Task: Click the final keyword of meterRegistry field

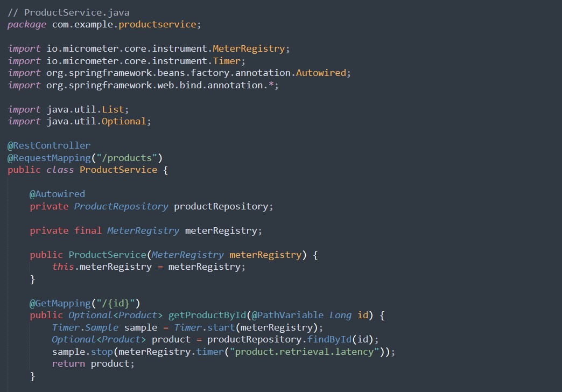Action: click(x=88, y=230)
